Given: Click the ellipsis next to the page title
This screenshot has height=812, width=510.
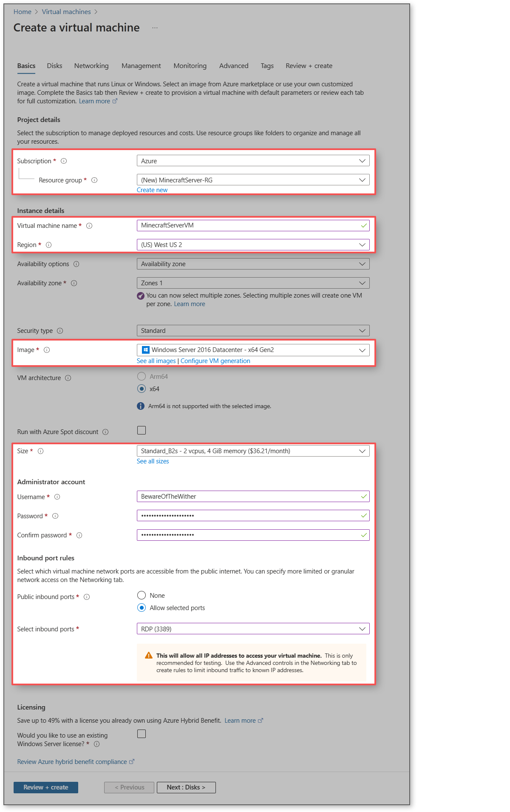Looking at the screenshot, I should (x=155, y=28).
